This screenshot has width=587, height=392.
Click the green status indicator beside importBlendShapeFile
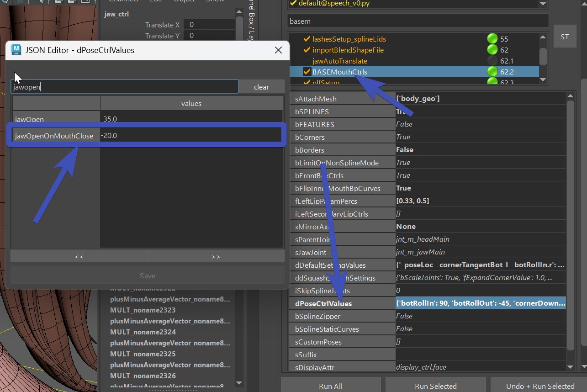tap(492, 50)
